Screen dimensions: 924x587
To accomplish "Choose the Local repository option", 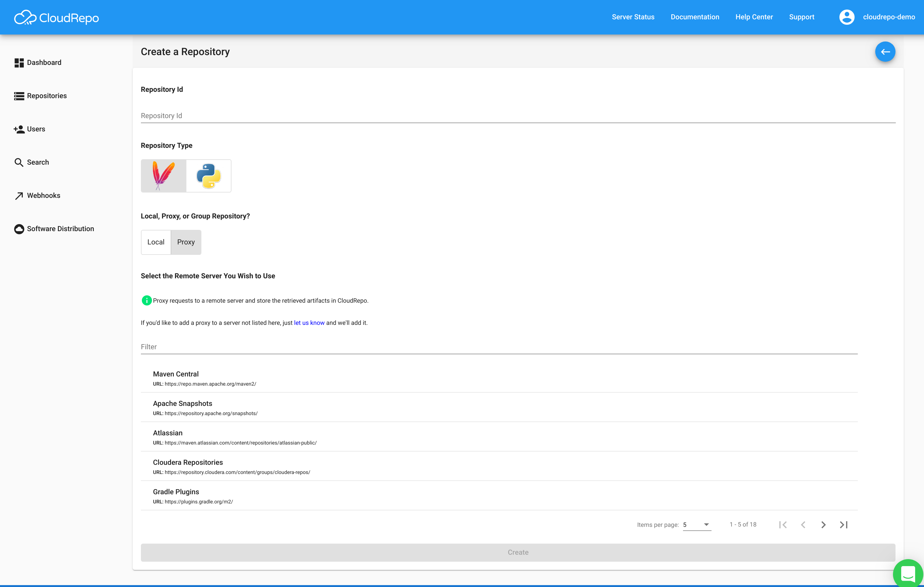I will pos(156,242).
